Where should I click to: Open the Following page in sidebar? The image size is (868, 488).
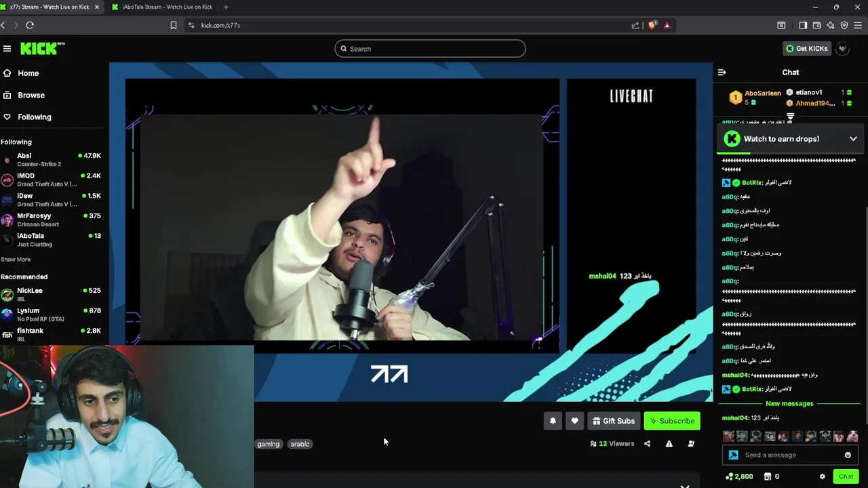point(34,117)
